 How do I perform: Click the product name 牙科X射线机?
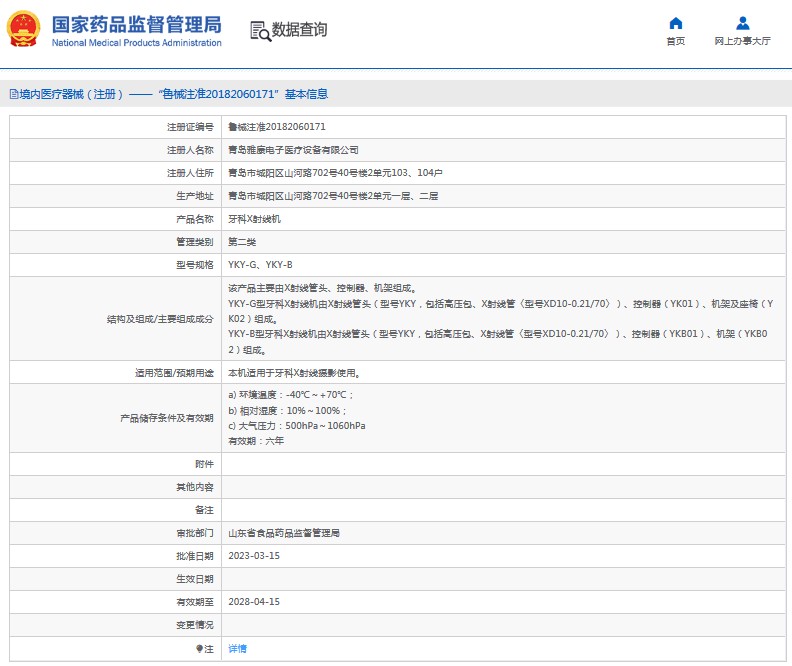[x=254, y=219]
